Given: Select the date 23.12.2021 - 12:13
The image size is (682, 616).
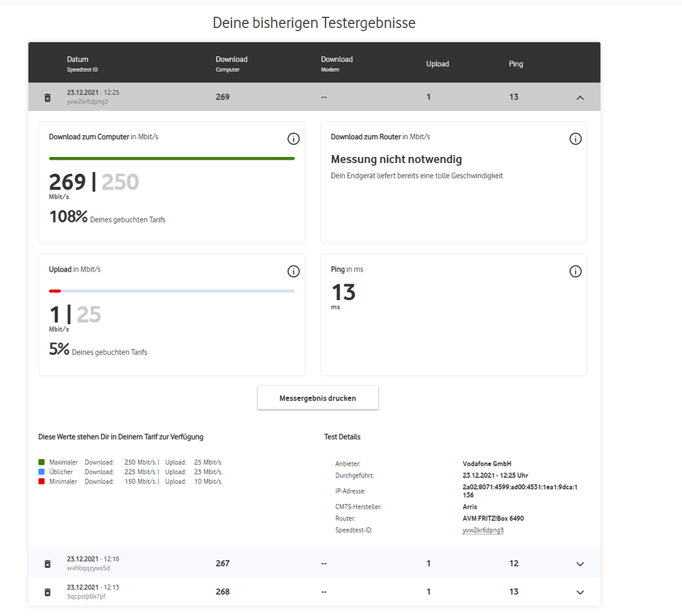Looking at the screenshot, I should [93, 587].
